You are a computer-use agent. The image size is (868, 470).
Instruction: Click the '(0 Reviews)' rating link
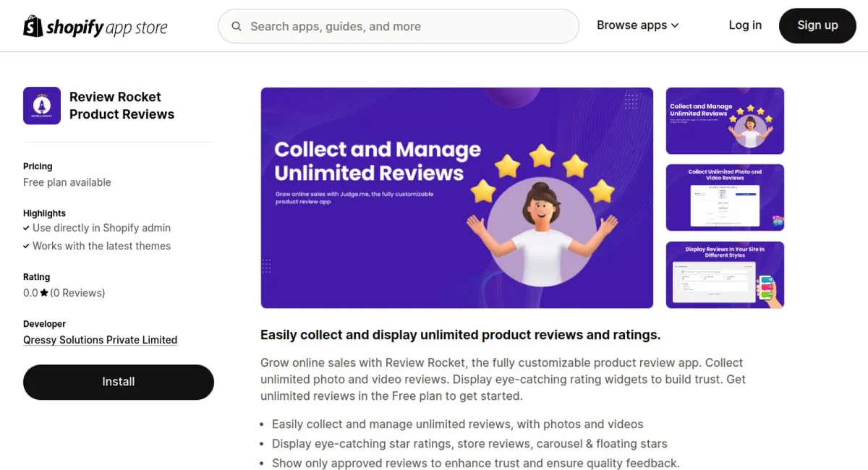tap(78, 293)
